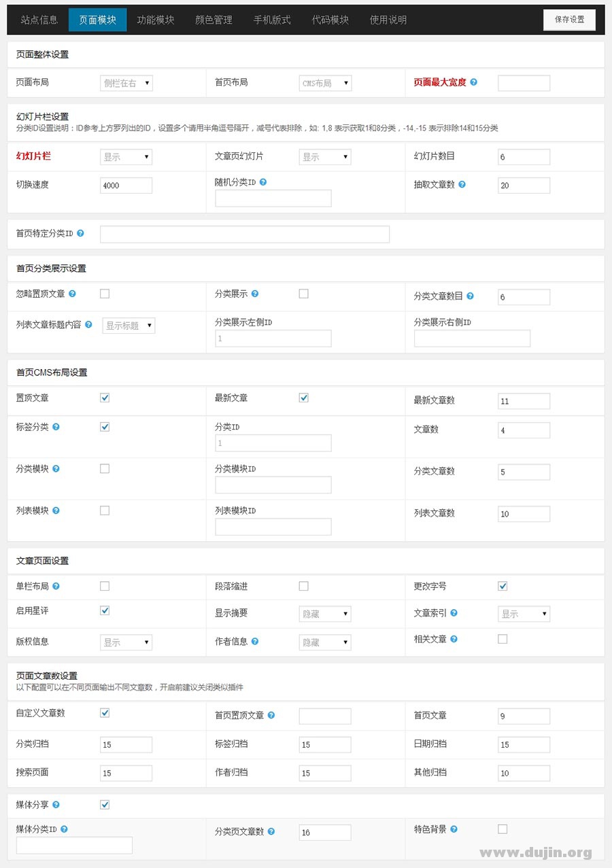The height and width of the screenshot is (868, 612).
Task: View the 使用说明 tab
Action: [x=388, y=20]
